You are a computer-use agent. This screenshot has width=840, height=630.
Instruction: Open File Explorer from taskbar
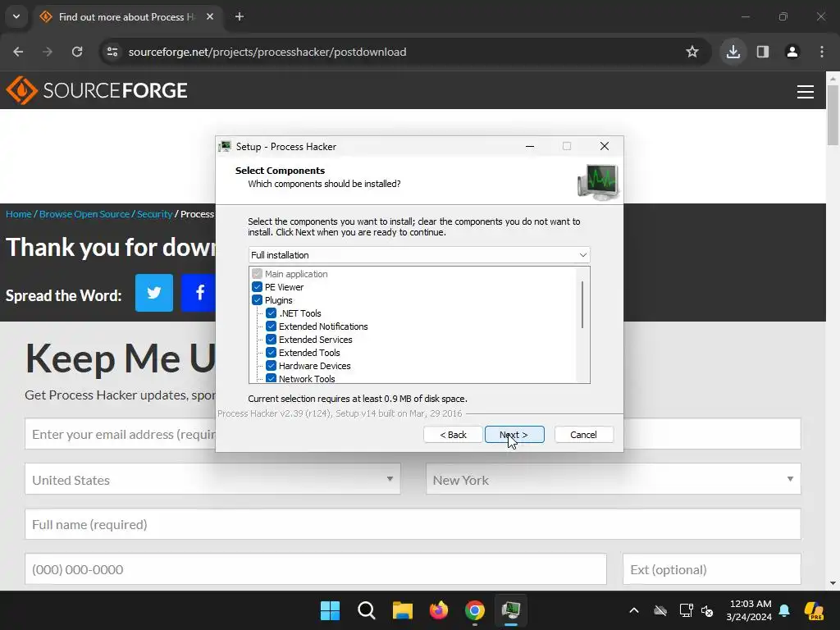click(402, 610)
